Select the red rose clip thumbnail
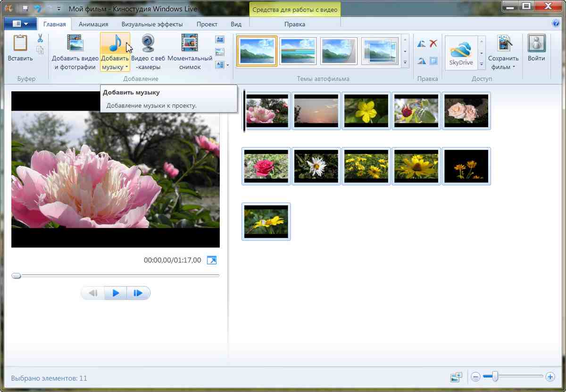Viewport: 566px width, 392px height. pos(266,166)
